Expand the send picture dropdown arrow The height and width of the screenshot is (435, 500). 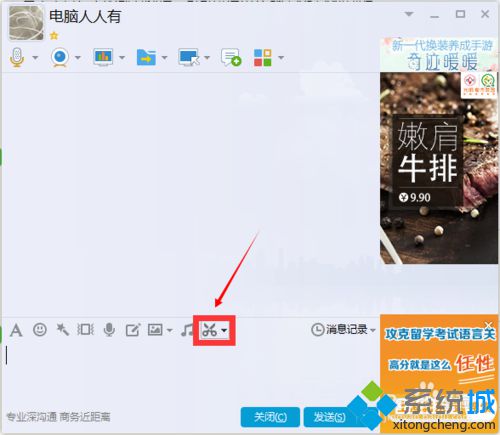[x=169, y=331]
